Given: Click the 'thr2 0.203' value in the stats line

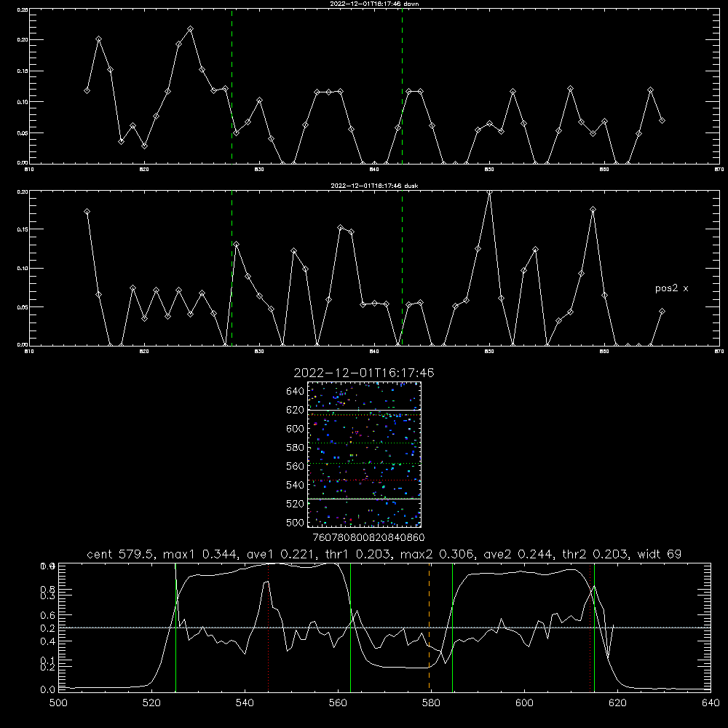Looking at the screenshot, I should click(x=596, y=554).
